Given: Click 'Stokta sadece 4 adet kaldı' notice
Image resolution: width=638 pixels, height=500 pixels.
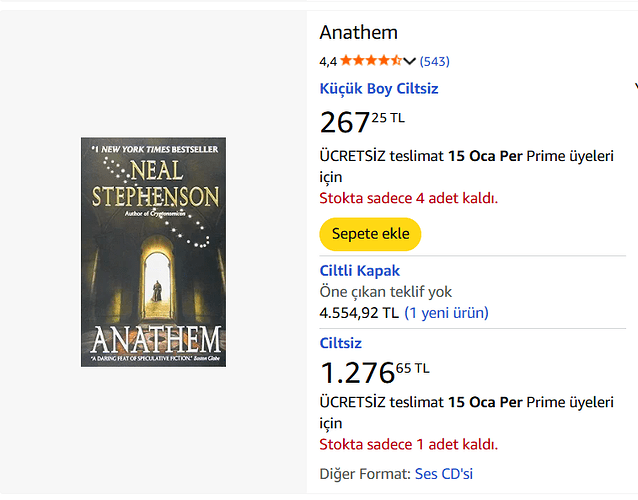Looking at the screenshot, I should [x=408, y=197].
